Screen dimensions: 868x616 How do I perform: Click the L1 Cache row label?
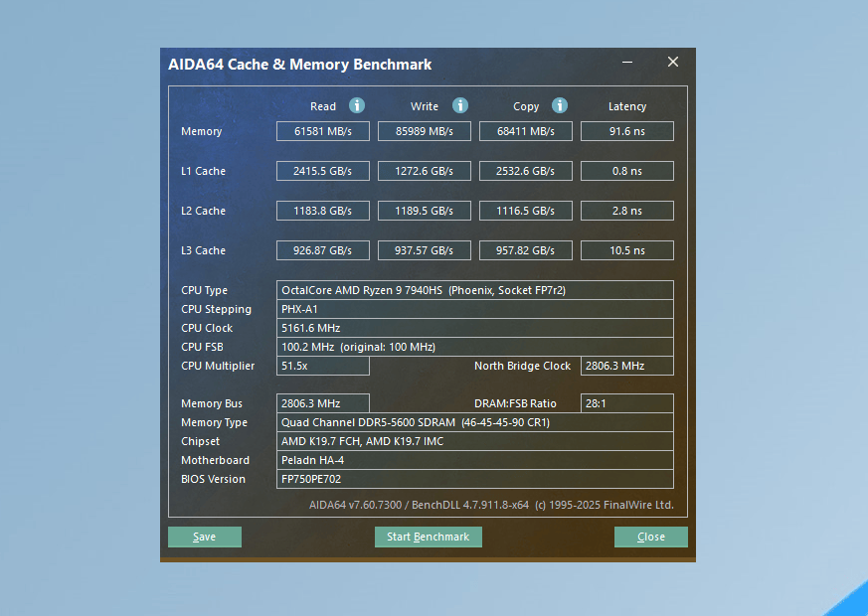tap(203, 172)
